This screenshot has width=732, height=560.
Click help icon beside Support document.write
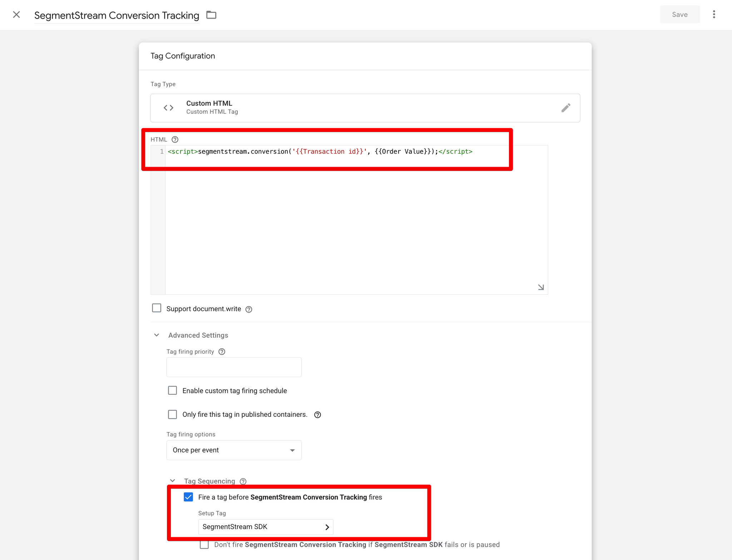pyautogui.click(x=249, y=309)
